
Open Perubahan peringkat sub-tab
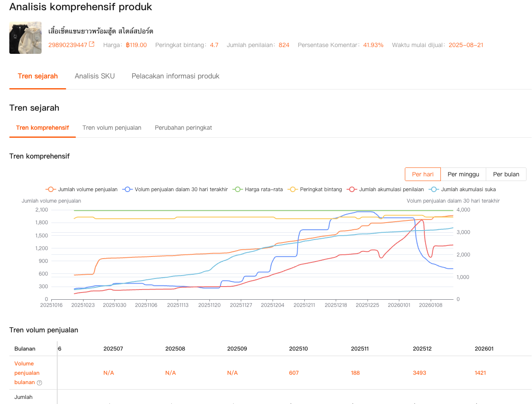point(183,128)
